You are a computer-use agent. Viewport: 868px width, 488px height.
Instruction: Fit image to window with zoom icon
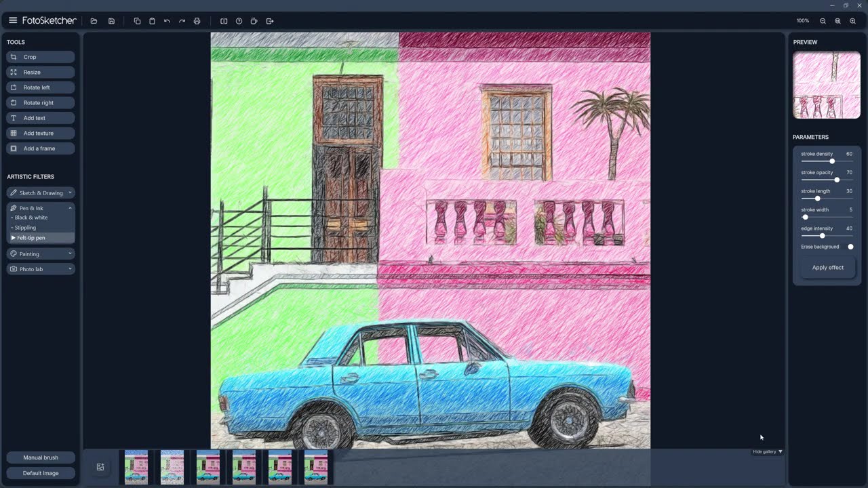tap(837, 21)
